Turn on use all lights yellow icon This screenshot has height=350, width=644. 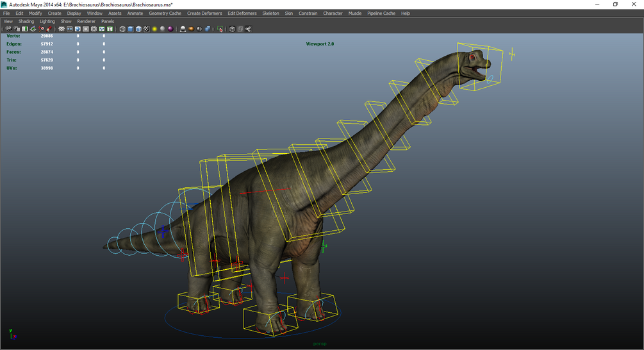tap(154, 29)
